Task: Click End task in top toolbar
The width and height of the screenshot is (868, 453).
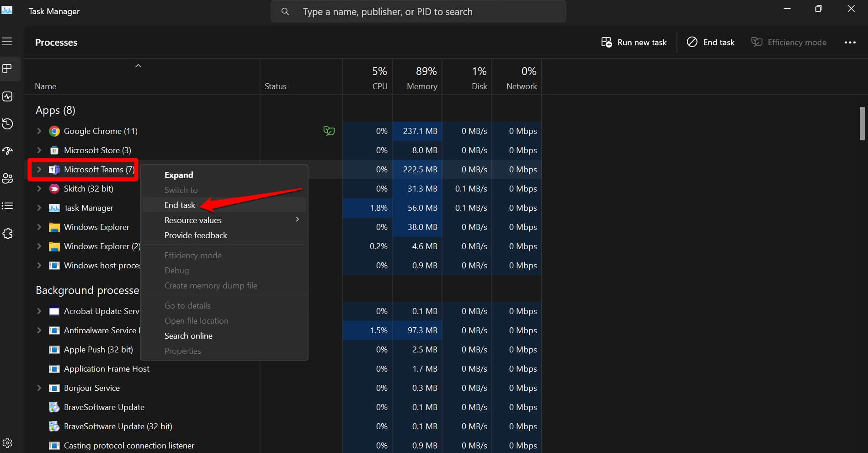Action: [x=711, y=43]
